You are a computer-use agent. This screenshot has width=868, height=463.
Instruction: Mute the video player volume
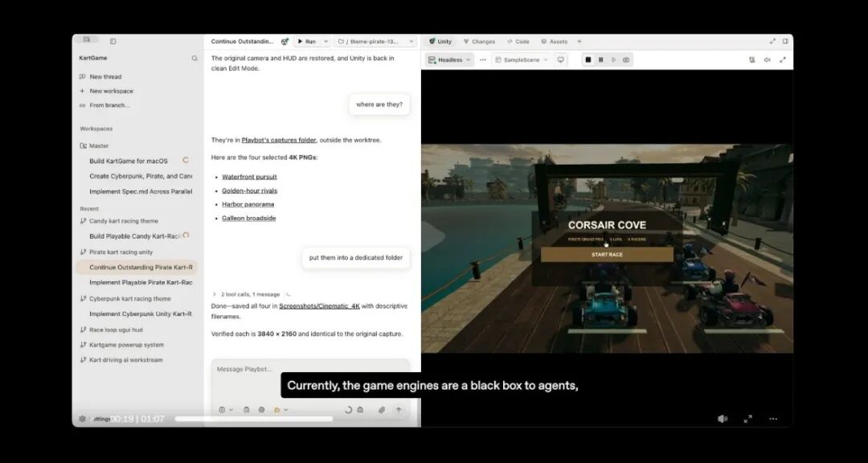click(x=723, y=420)
